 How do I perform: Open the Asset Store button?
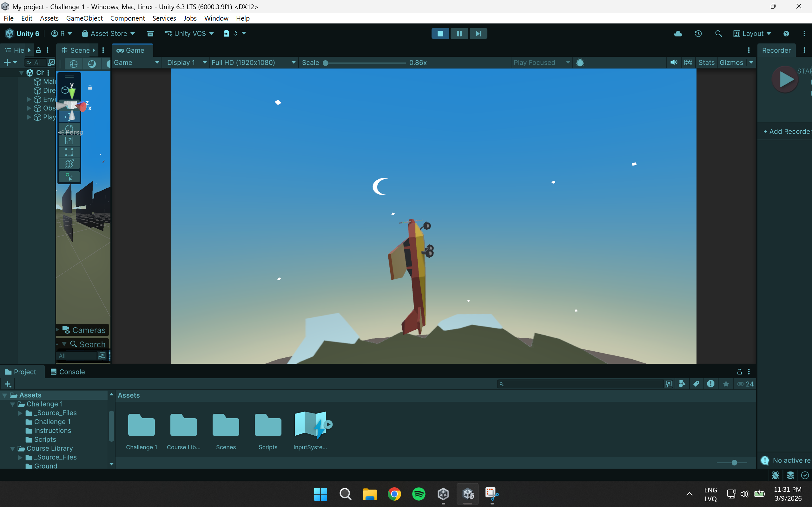coord(109,34)
